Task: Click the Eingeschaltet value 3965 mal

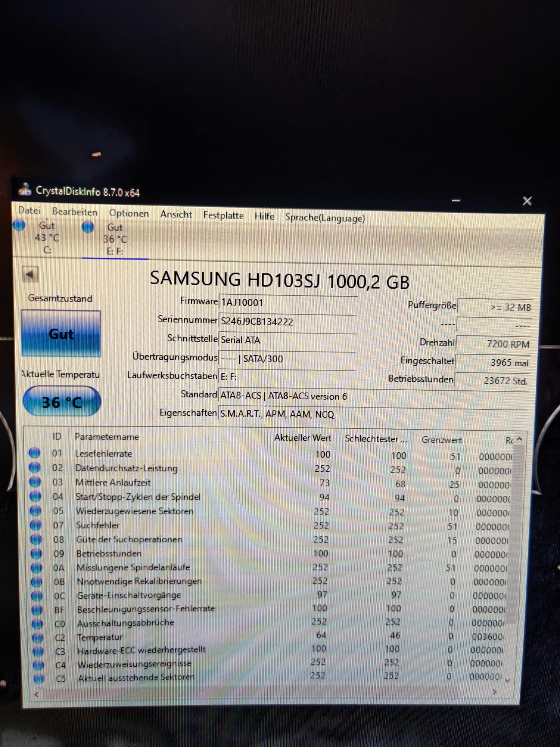Action: click(493, 362)
